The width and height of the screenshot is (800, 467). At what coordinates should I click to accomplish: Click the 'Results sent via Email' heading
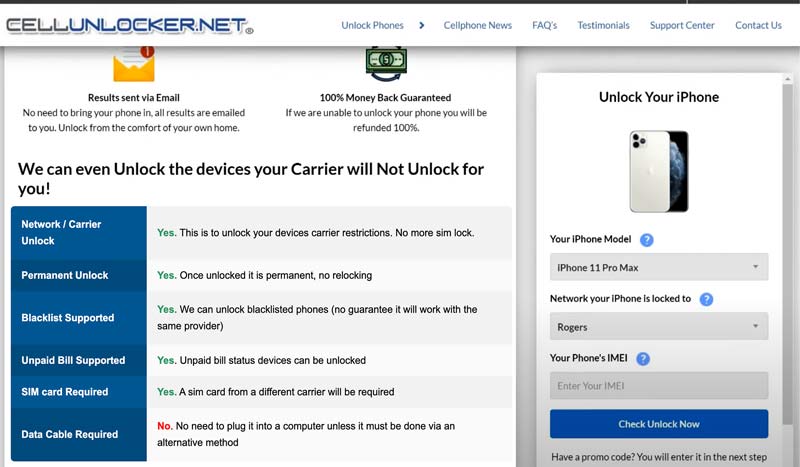pos(134,97)
